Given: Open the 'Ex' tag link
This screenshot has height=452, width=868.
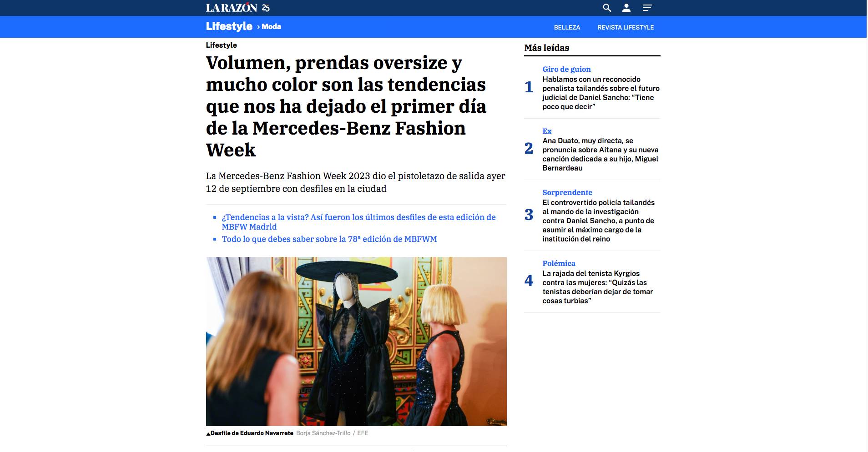Looking at the screenshot, I should [547, 131].
